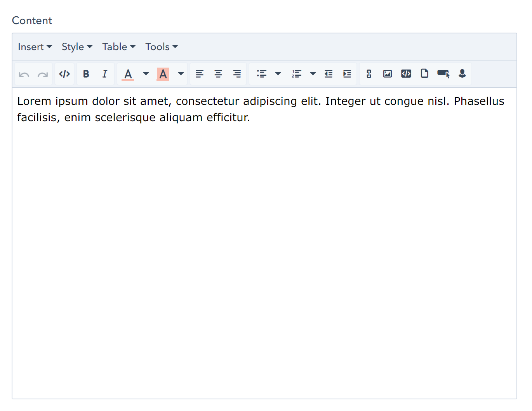The height and width of the screenshot is (411, 532).
Task: Toggle italic formatting
Action: click(x=104, y=74)
